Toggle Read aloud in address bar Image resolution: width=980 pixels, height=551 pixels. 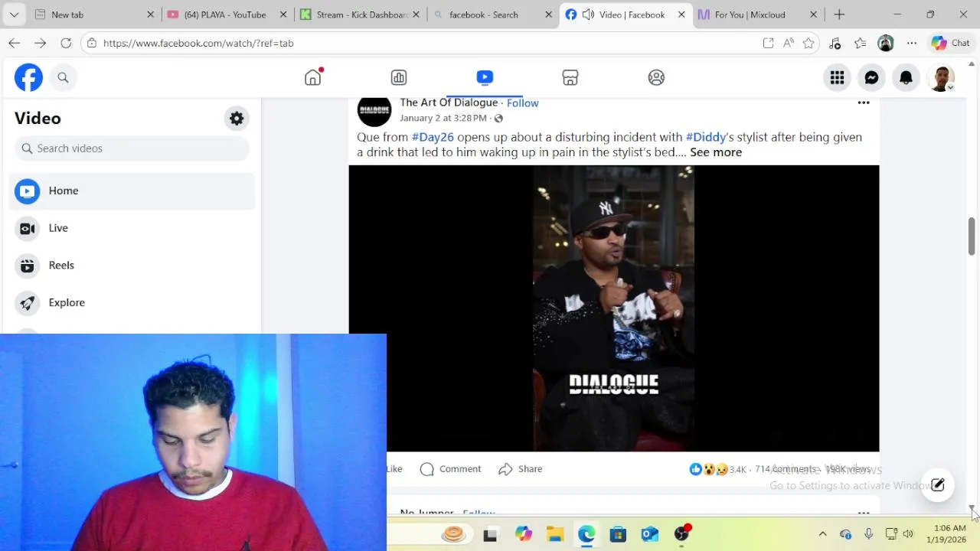coord(789,43)
